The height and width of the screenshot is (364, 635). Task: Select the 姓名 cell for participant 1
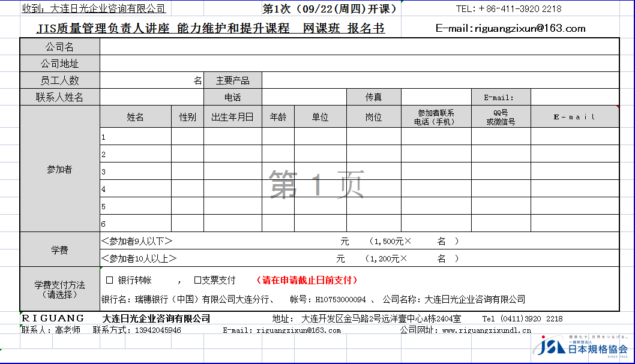pyautogui.click(x=136, y=137)
